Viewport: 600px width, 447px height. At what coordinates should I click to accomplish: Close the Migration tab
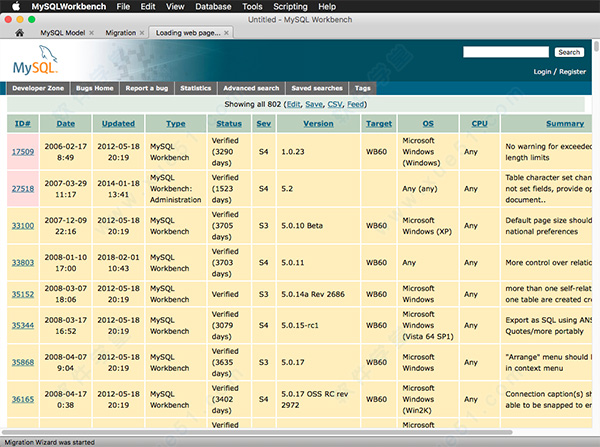coord(142,33)
